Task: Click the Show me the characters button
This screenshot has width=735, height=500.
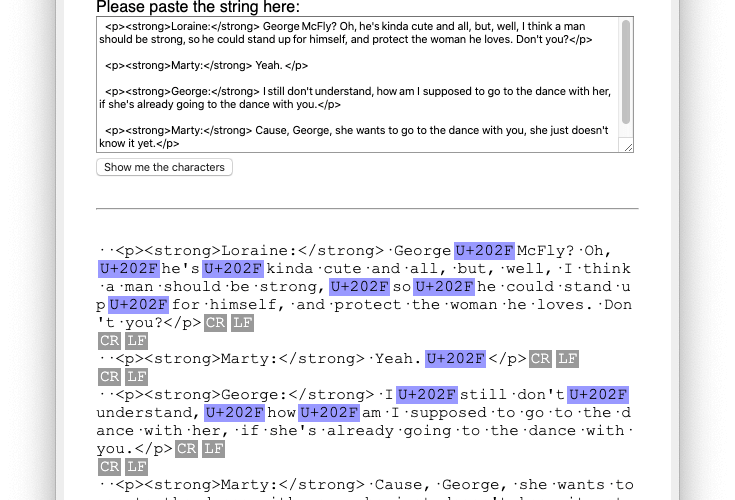Action: point(164,167)
